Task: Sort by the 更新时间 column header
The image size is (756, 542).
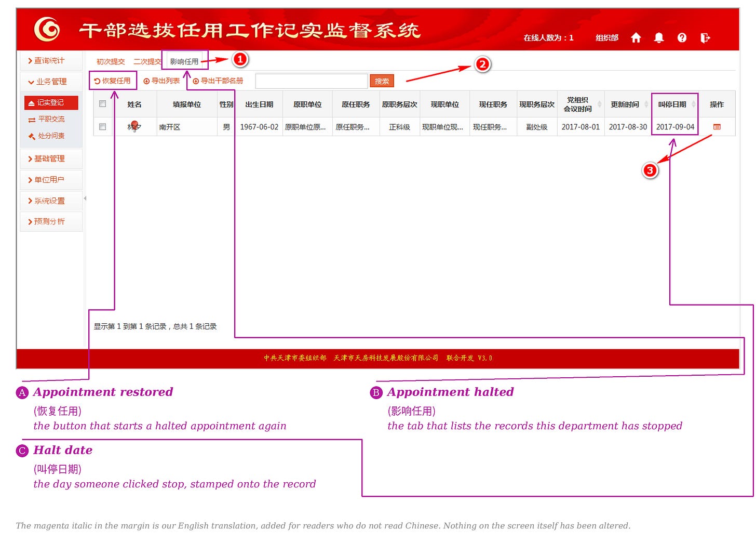Action: click(628, 104)
